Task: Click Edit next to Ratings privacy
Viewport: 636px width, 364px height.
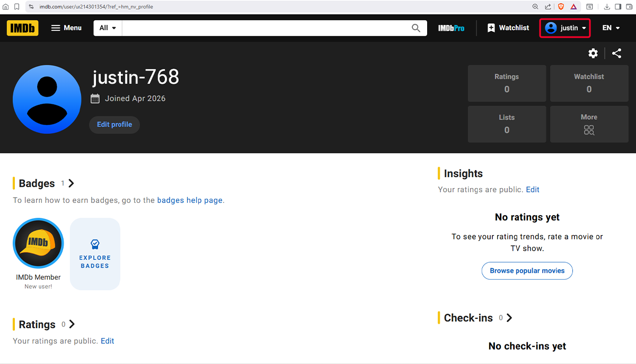Action: pos(108,341)
